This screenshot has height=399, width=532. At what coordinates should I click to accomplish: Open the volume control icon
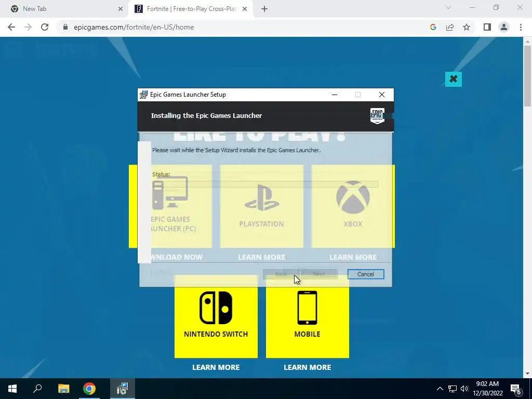point(464,389)
